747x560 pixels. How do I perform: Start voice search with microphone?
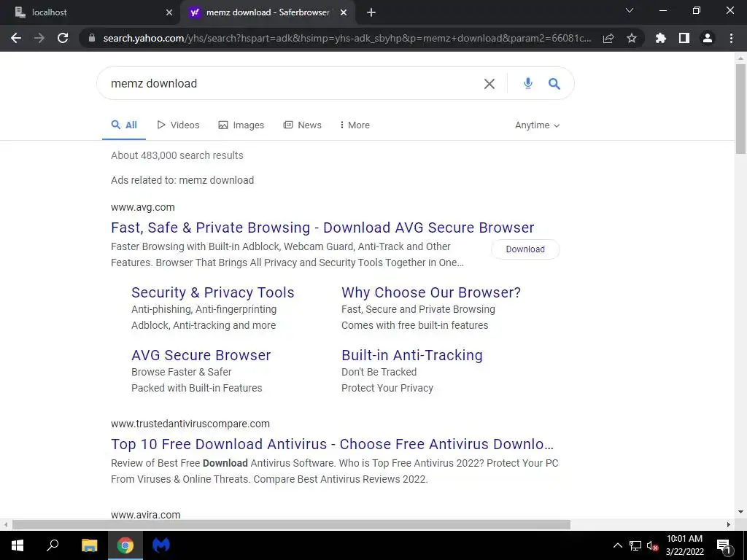(528, 83)
